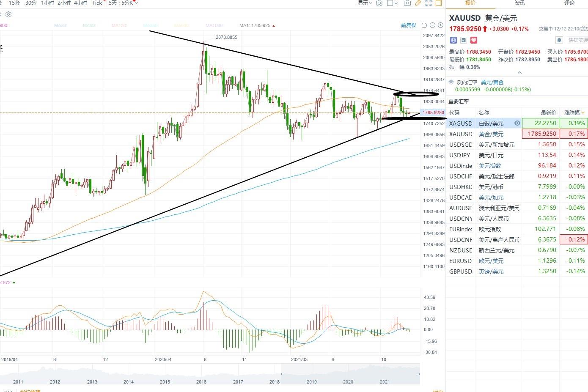Click the 前复权 adjustment link
Screen dimensions: 588x392
tap(409, 25)
